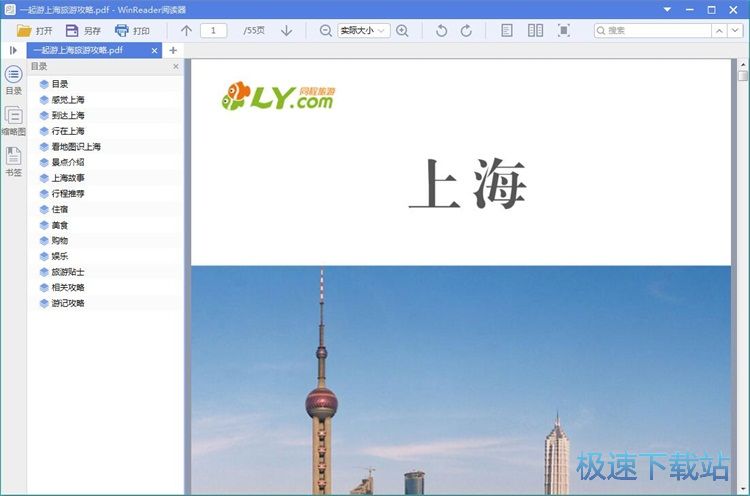Jump to 娱乐 section
Viewport: 750px width, 496px height.
60,256
